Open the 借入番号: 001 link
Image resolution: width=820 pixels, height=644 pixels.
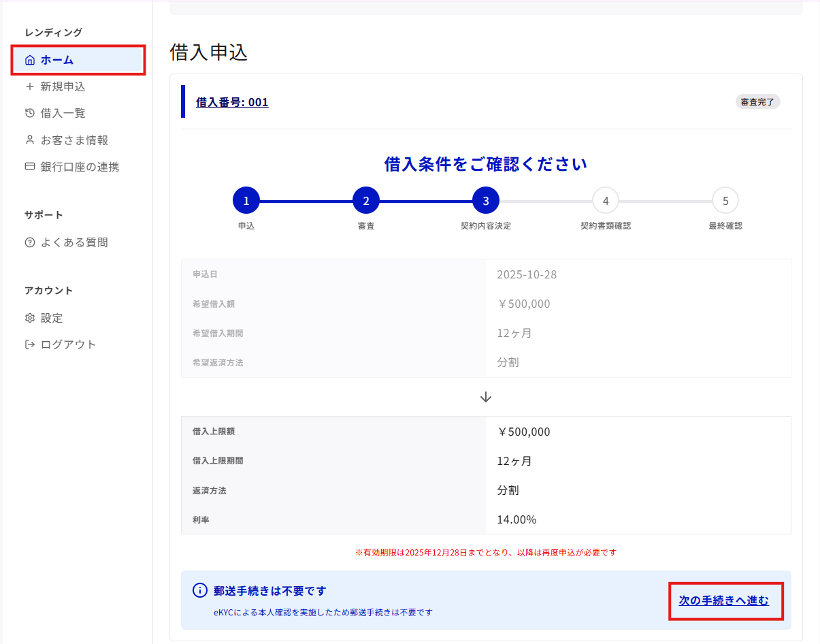[232, 102]
